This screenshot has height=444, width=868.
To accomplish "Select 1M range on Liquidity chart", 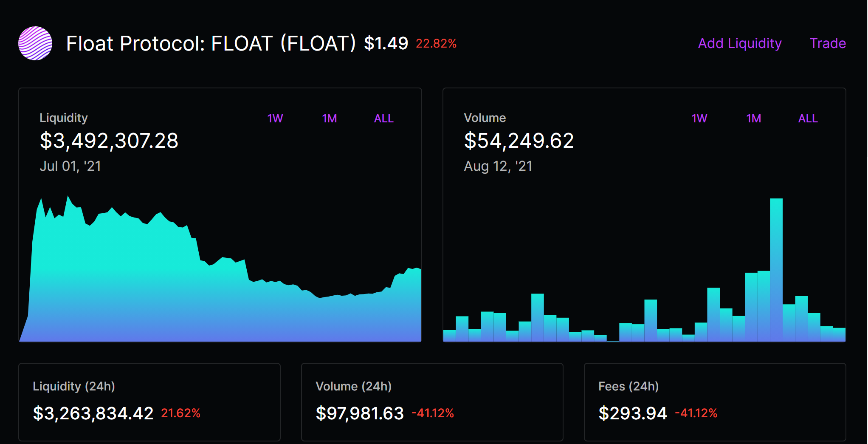I will tap(330, 119).
